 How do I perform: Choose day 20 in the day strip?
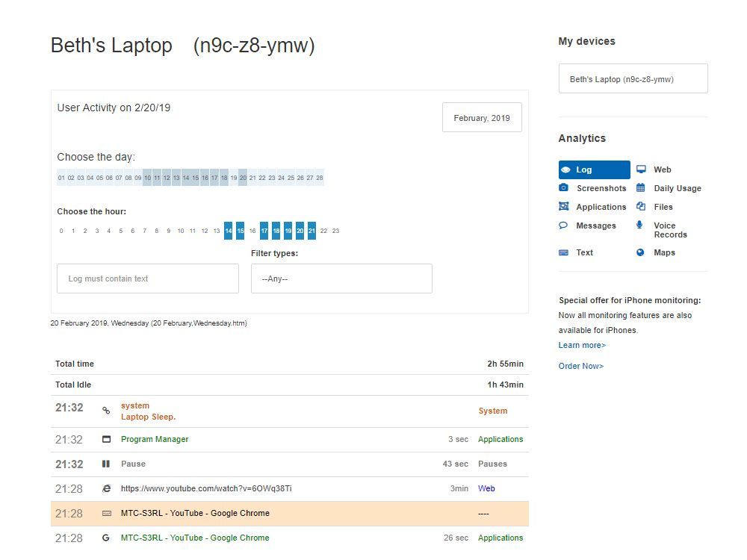click(243, 178)
